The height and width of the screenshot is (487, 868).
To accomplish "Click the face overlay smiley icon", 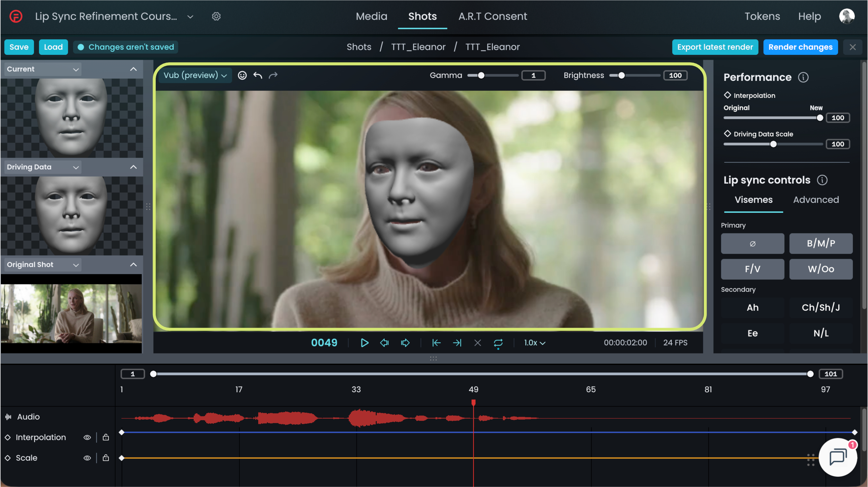I will click(x=242, y=75).
